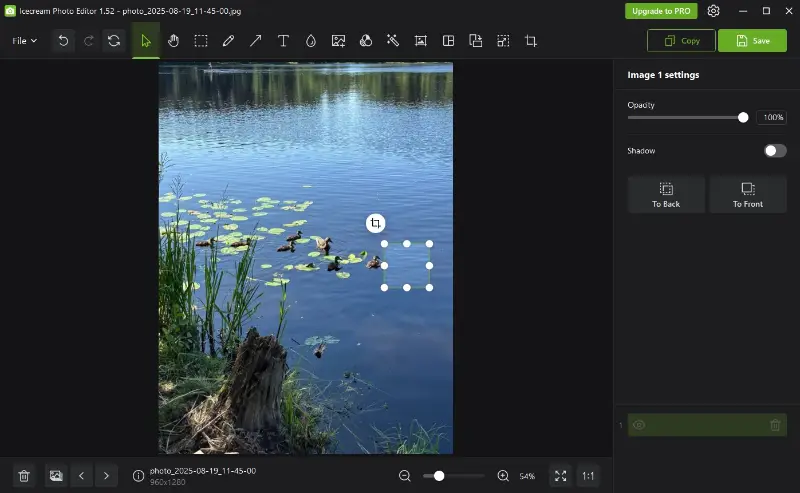800x493 pixels.
Task: Select the Hand pan tool
Action: [173, 41]
